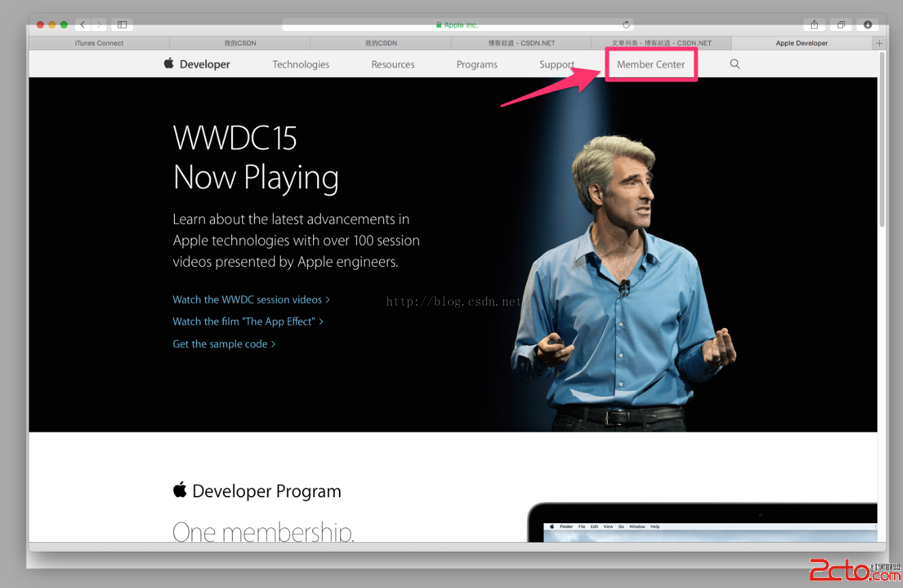Go to Member Center

651,64
